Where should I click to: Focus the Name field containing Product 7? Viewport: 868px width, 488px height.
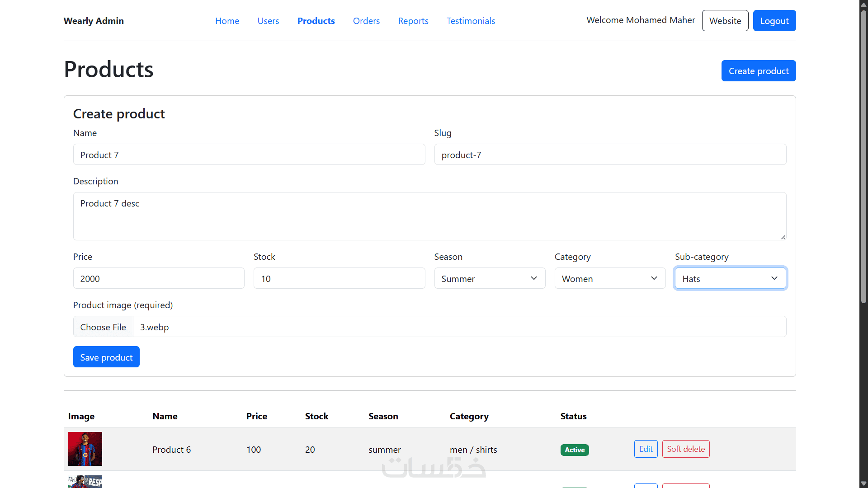pyautogui.click(x=249, y=155)
